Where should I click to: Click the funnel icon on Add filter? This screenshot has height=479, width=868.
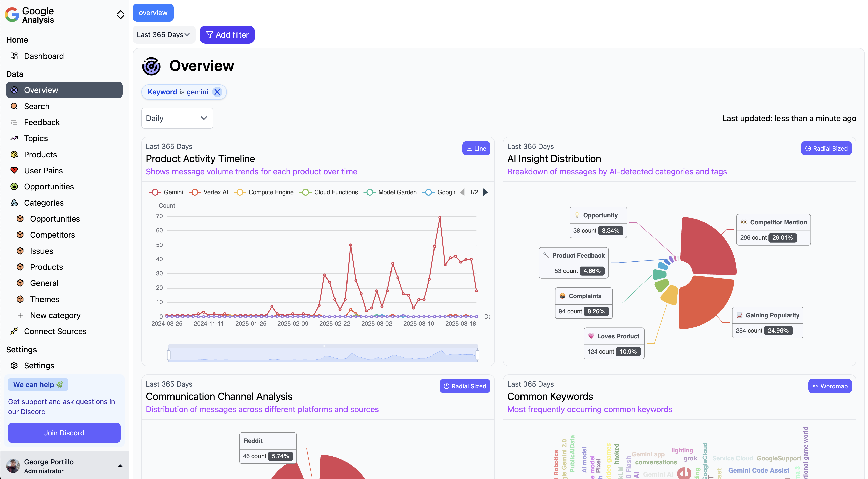pyautogui.click(x=209, y=35)
